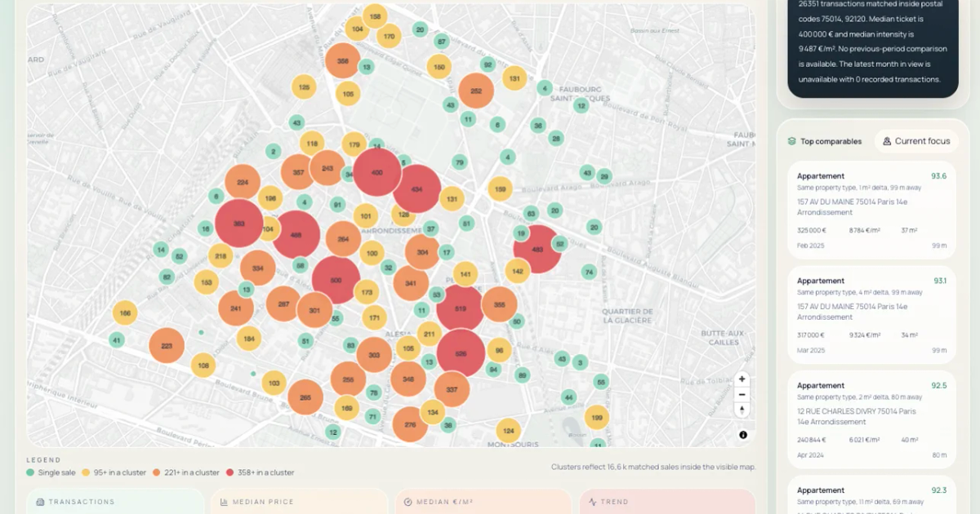
Task: Select the red cluster marker 400
Action: tap(376, 172)
